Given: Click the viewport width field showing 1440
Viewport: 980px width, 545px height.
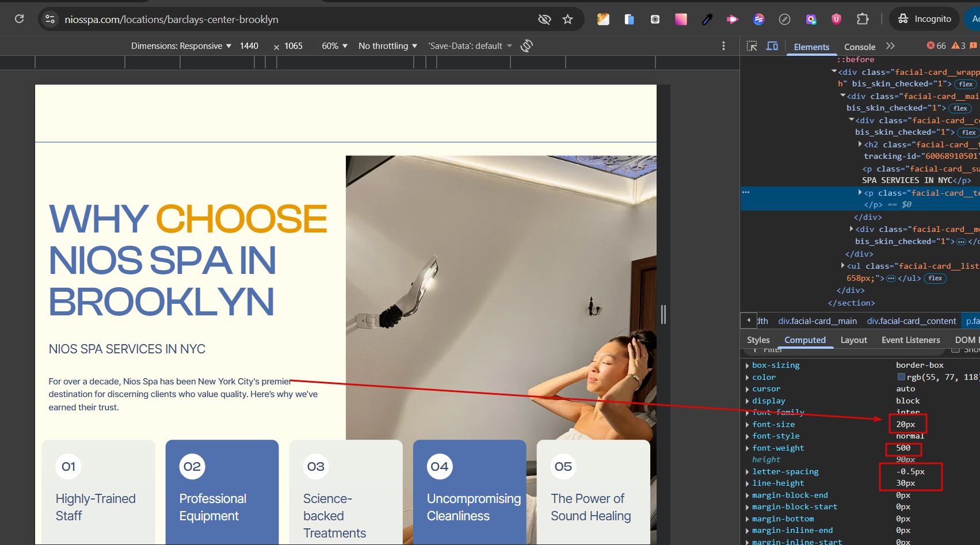Looking at the screenshot, I should [249, 46].
